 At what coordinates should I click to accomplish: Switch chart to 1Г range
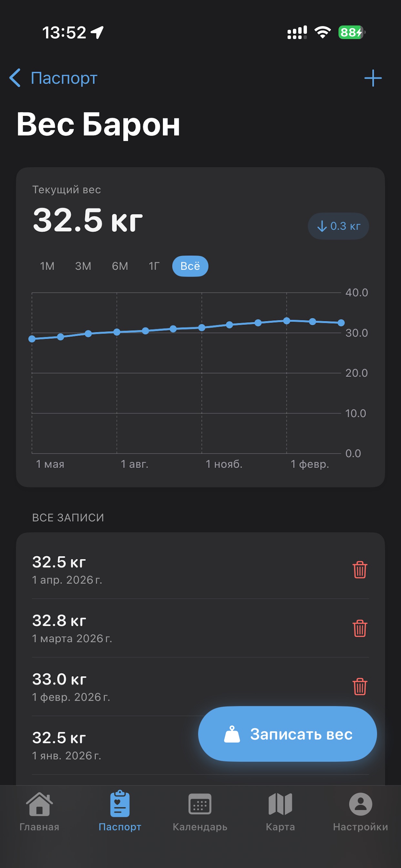154,266
